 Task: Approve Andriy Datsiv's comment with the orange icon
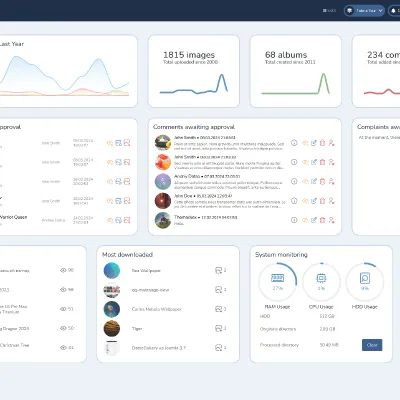point(305,181)
